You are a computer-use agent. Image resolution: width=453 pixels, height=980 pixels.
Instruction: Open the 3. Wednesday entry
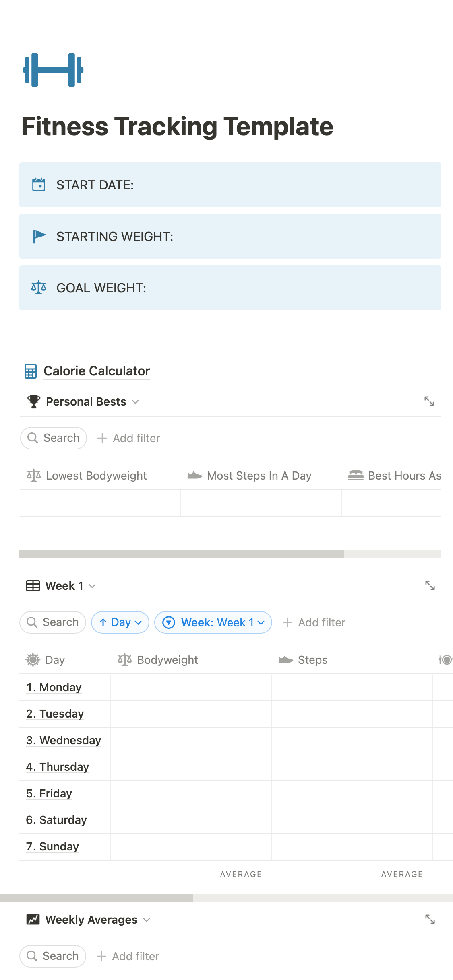[64, 740]
